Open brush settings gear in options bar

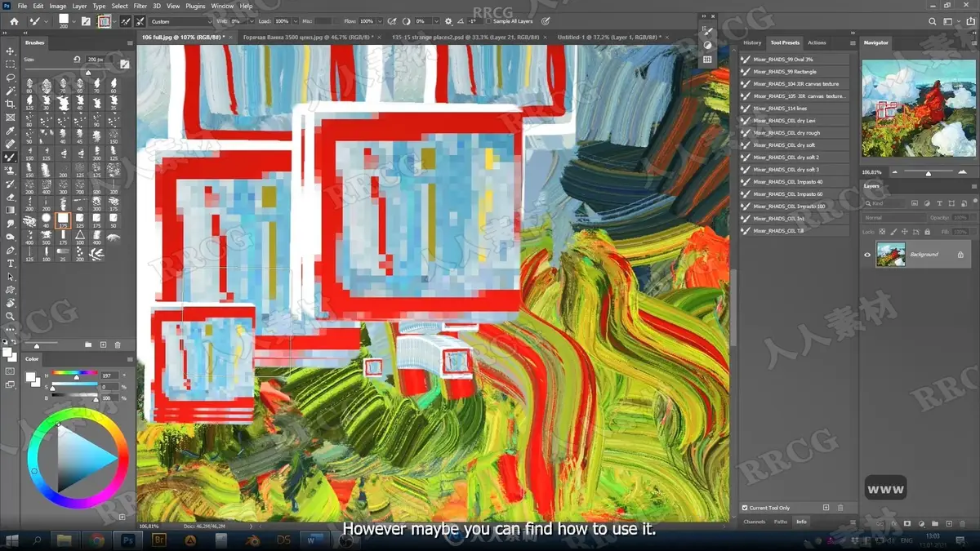point(448,21)
